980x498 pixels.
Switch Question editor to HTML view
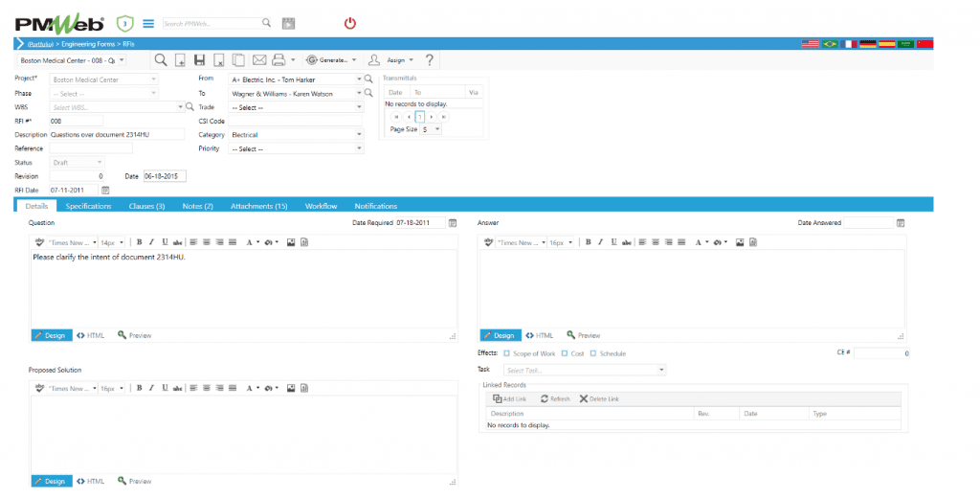[91, 335]
